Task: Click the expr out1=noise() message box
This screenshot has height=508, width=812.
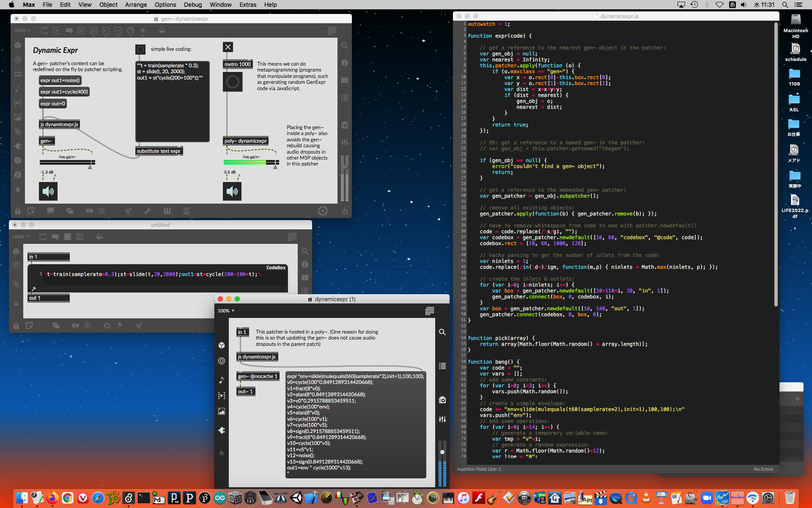Action: point(60,80)
